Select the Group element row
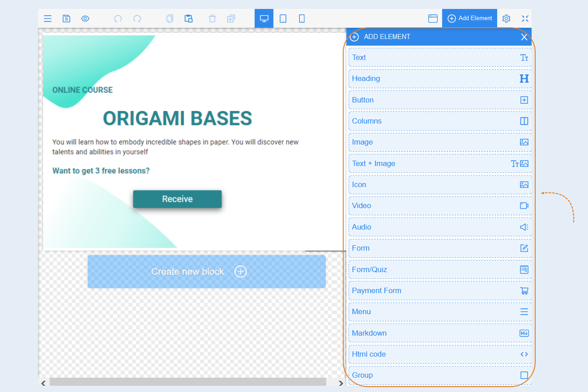Viewport: 588px width, 392px height. coord(440,375)
